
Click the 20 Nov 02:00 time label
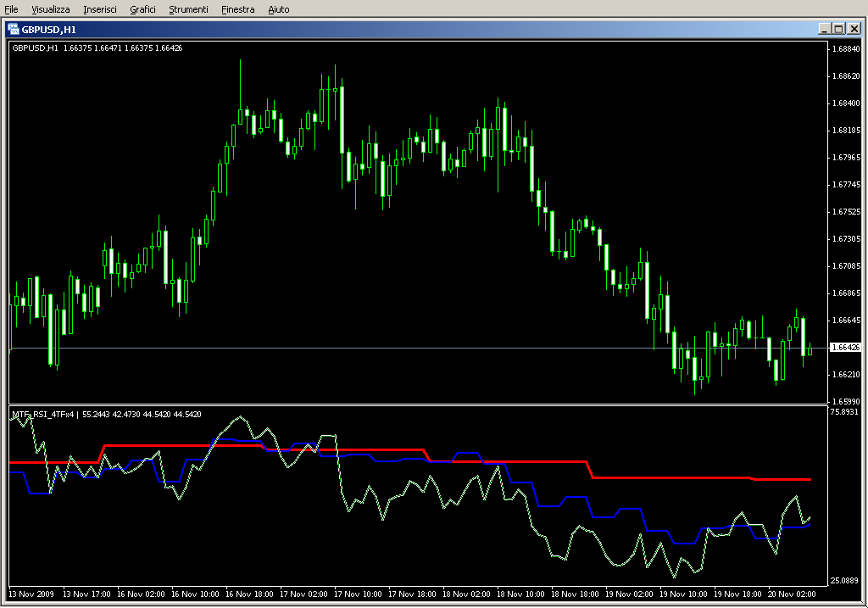point(792,594)
